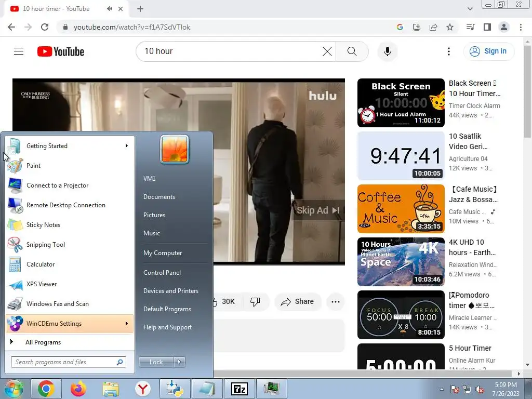Expand the Getting Started submenu arrow
Image resolution: width=532 pixels, height=399 pixels.
[x=127, y=146]
